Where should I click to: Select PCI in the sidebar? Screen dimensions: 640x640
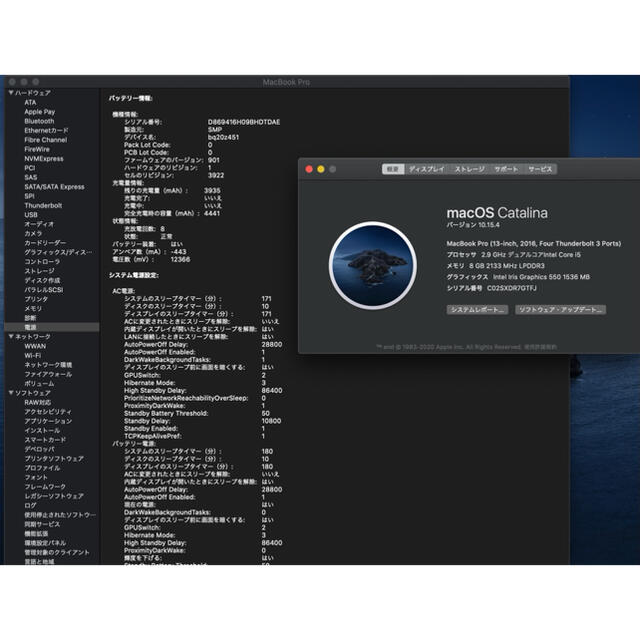[29, 168]
